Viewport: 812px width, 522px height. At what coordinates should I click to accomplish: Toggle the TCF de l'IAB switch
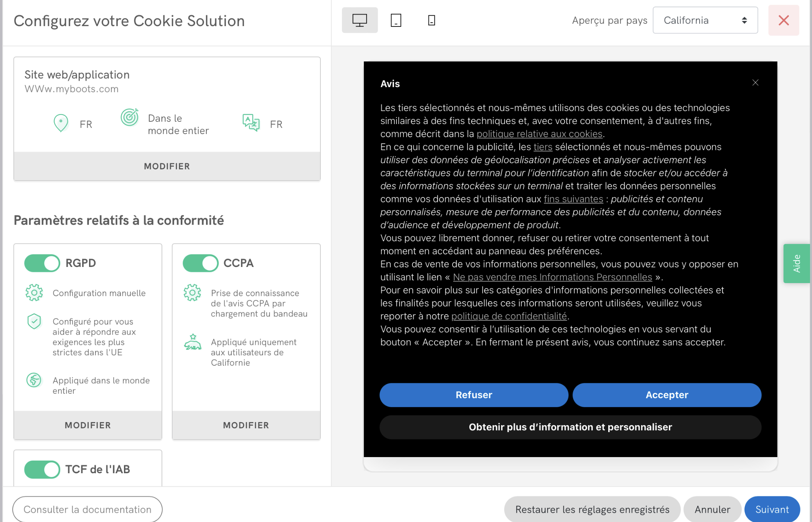click(42, 469)
